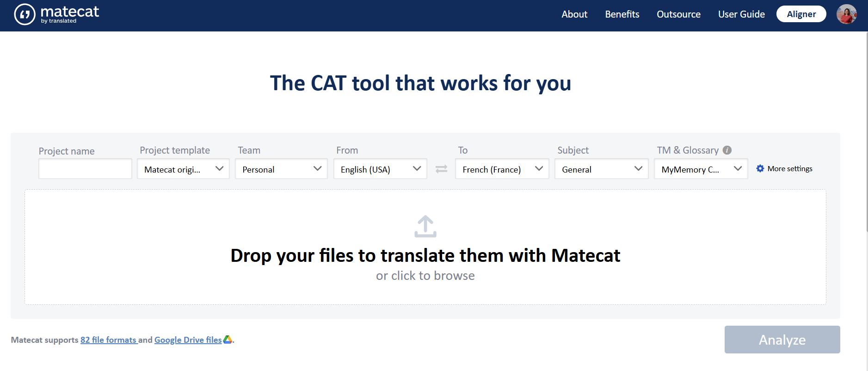
Task: Open the Outsource menu item
Action: [678, 14]
